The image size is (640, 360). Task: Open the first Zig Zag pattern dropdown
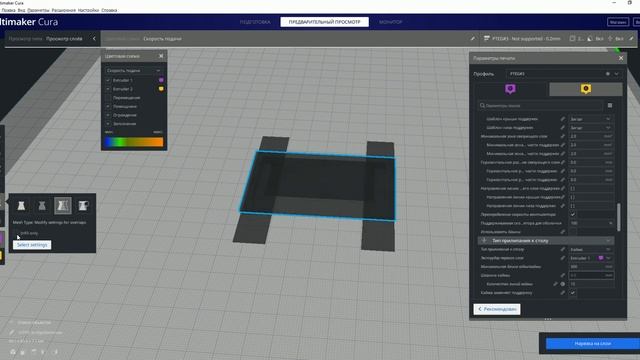pyautogui.click(x=591, y=119)
